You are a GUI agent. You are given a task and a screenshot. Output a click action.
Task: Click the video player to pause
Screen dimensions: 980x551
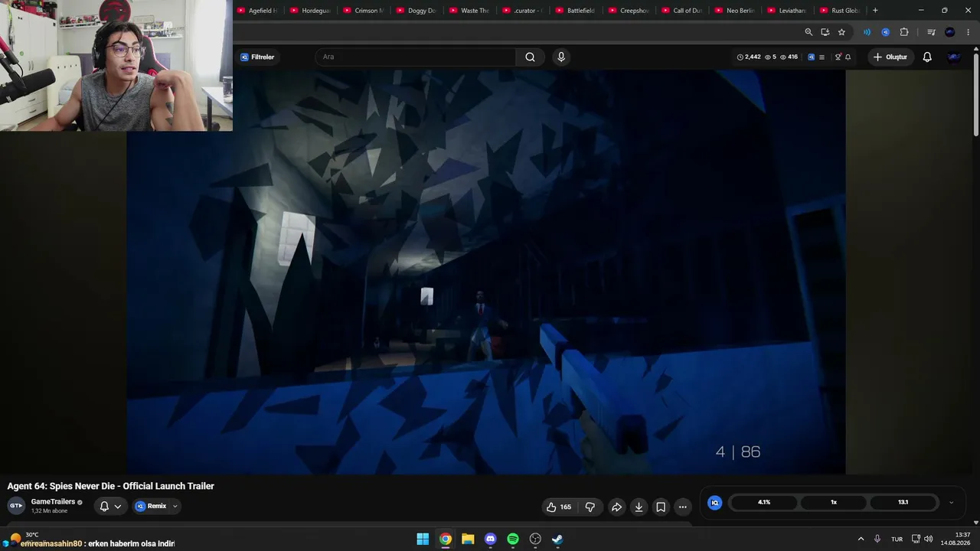click(486, 272)
